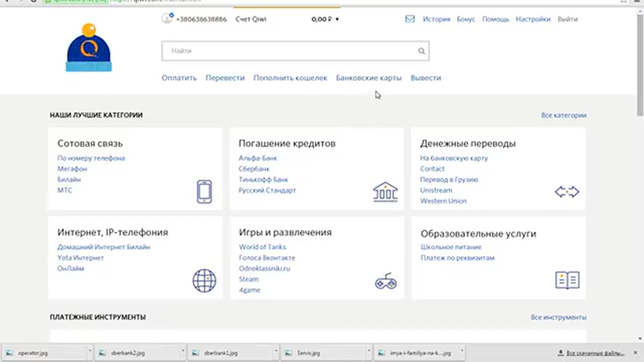This screenshot has height=362, width=644.
Task: Click the open book education icon
Action: (x=567, y=280)
